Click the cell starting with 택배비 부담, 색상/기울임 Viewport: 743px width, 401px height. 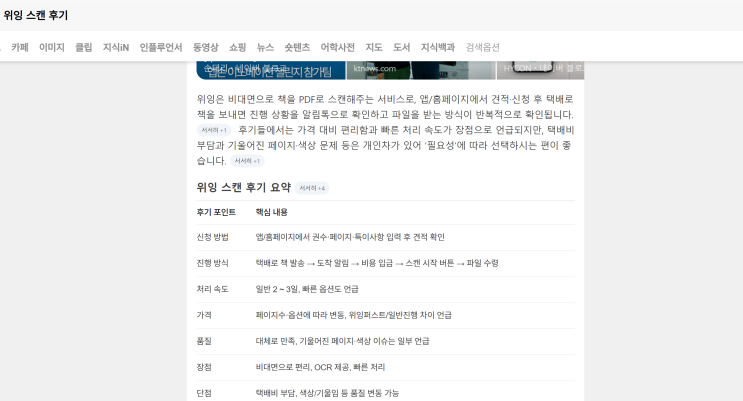pos(327,393)
